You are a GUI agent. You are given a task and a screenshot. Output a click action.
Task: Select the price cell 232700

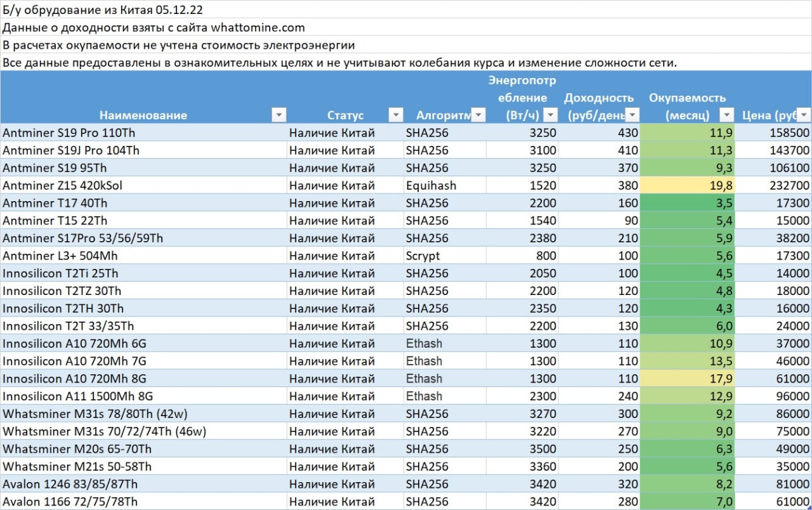(x=773, y=185)
